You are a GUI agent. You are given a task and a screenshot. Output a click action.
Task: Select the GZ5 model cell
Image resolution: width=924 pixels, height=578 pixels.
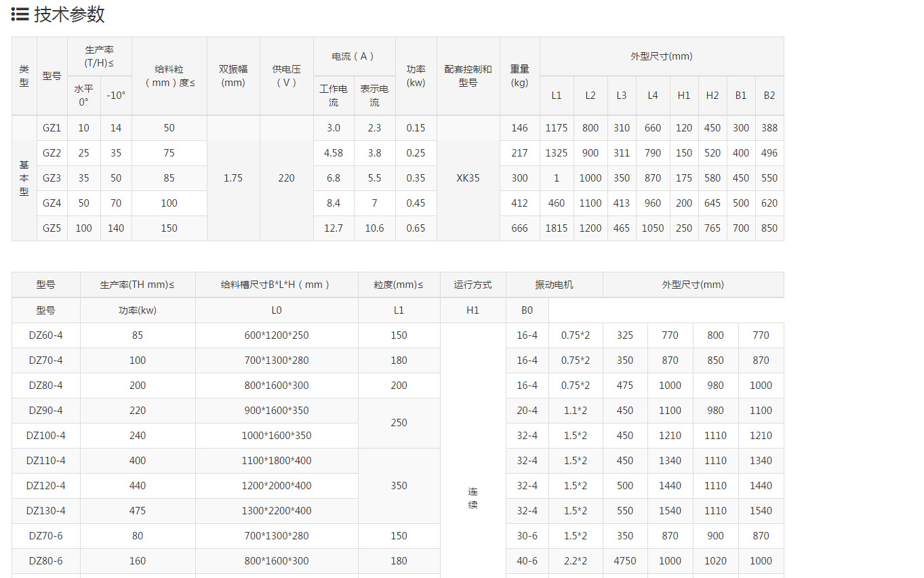coord(52,228)
